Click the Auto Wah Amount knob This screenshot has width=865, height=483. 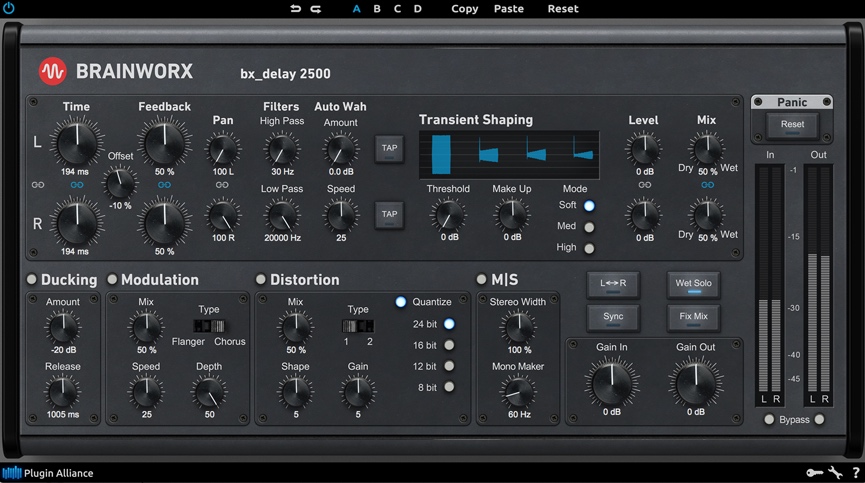[341, 149]
